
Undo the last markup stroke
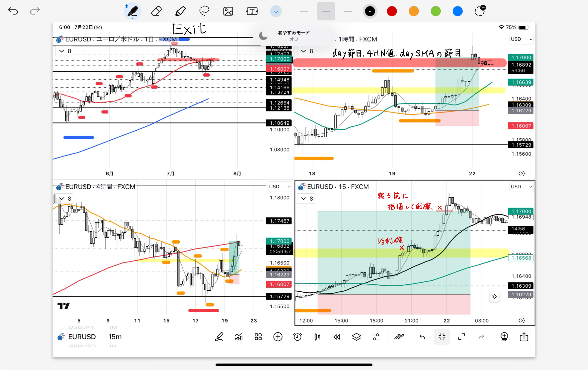click(x=13, y=11)
